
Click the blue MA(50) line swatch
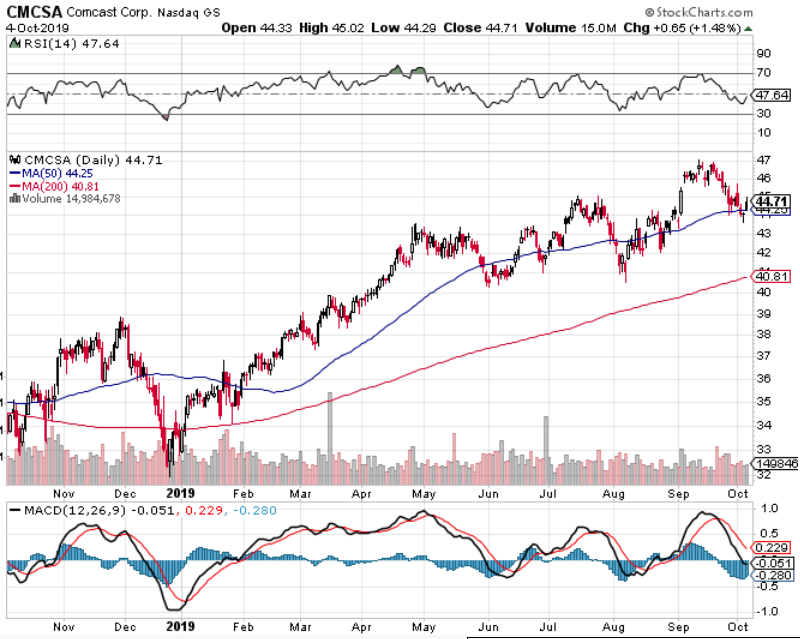coord(14,174)
